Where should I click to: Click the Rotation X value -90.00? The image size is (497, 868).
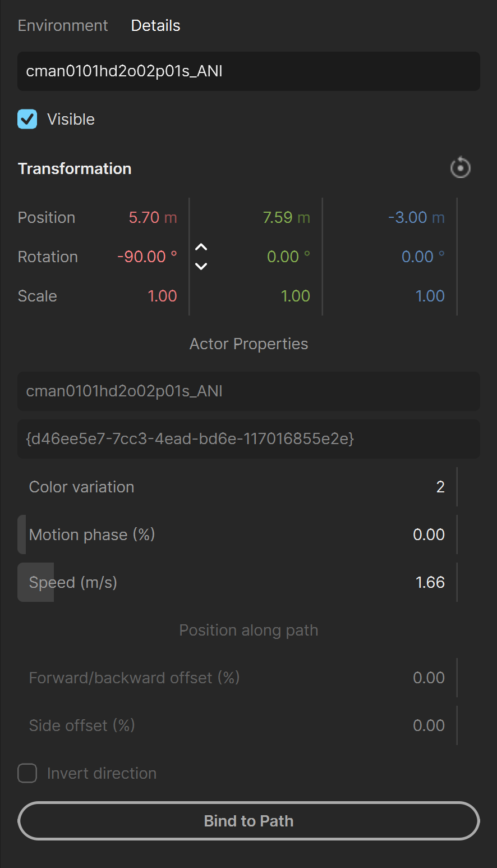pos(147,257)
